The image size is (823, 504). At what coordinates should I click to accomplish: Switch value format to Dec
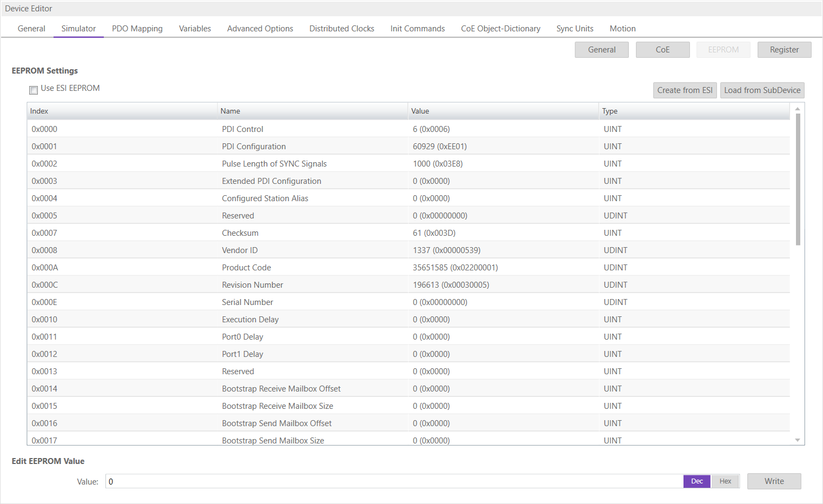(696, 481)
